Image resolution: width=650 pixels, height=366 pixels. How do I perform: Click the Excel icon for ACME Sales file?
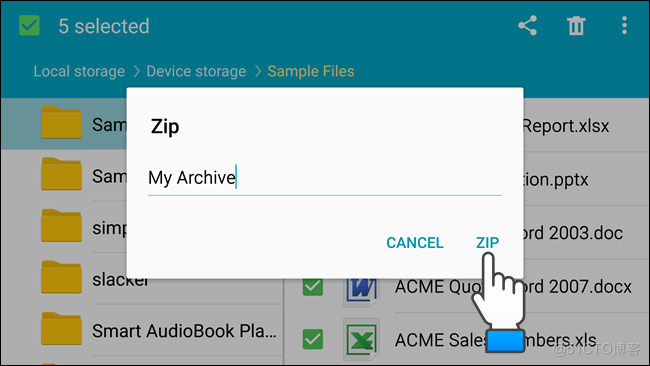361,340
